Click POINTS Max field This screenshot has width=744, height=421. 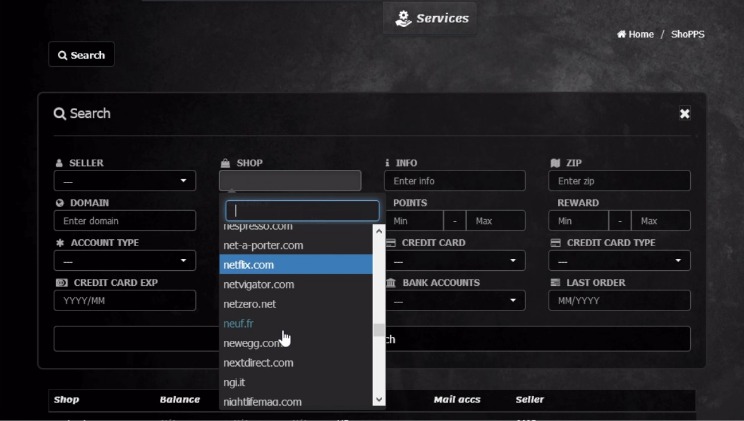tap(495, 221)
